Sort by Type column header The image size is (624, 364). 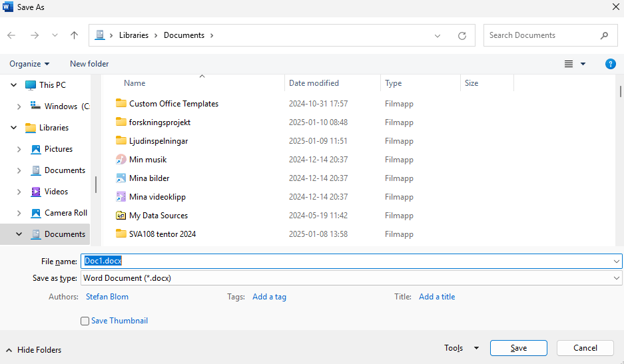(393, 83)
